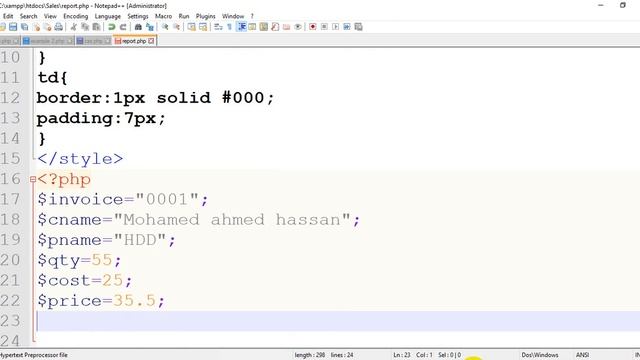Play back the recorded macro icon

click(x=336, y=27)
